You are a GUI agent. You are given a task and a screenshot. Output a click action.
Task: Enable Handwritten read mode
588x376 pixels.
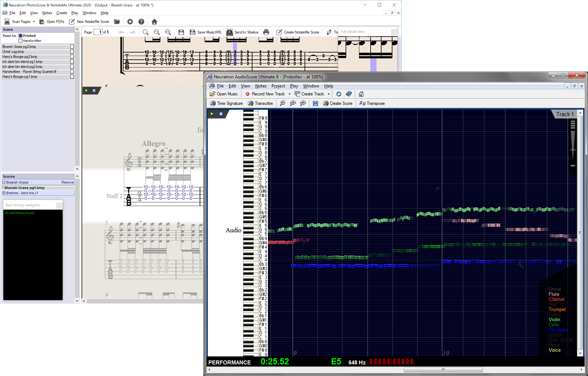click(21, 41)
